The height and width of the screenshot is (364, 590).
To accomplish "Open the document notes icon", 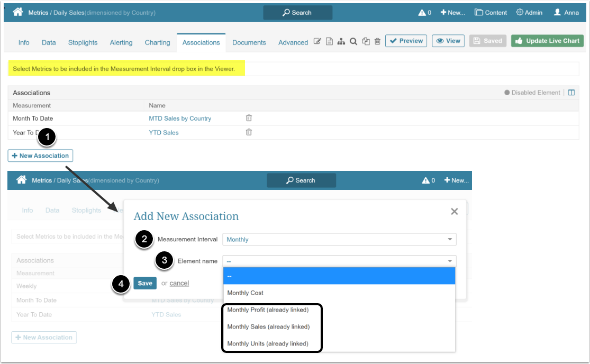I will (x=329, y=42).
